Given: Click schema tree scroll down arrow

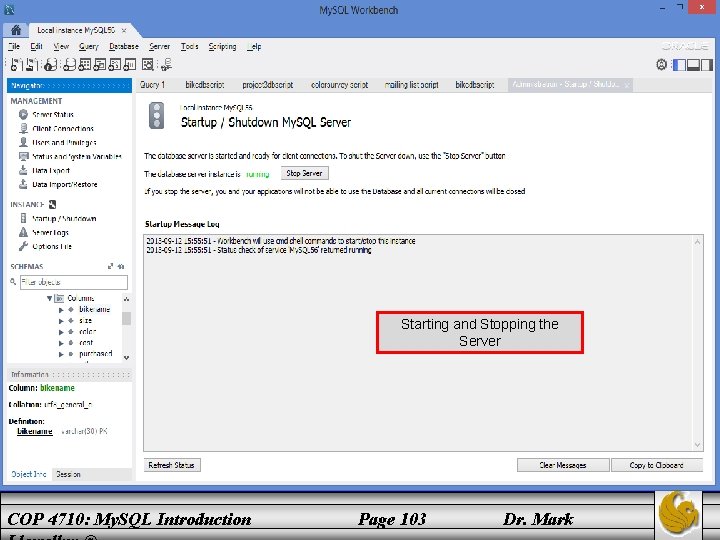Looking at the screenshot, I should click(126, 357).
